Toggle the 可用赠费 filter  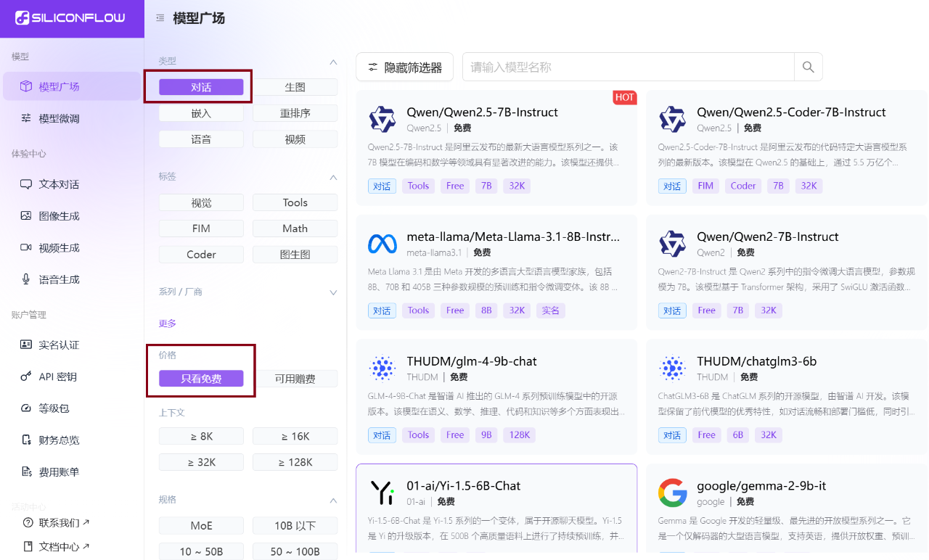click(x=295, y=378)
